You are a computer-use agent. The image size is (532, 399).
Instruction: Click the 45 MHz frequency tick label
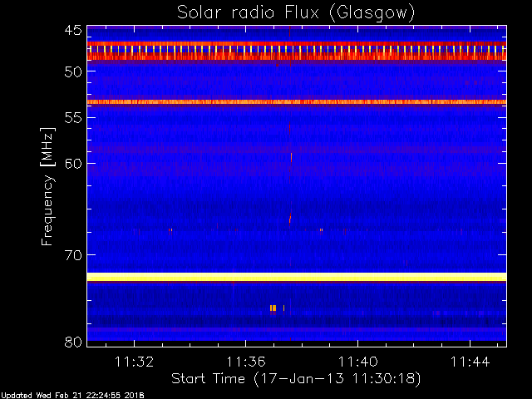[73, 32]
